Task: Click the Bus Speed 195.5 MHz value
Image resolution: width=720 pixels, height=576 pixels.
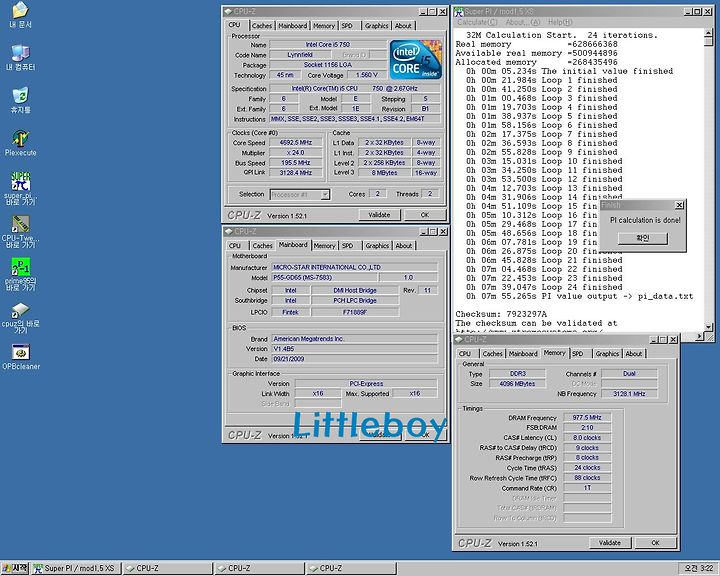Action: click(x=296, y=163)
